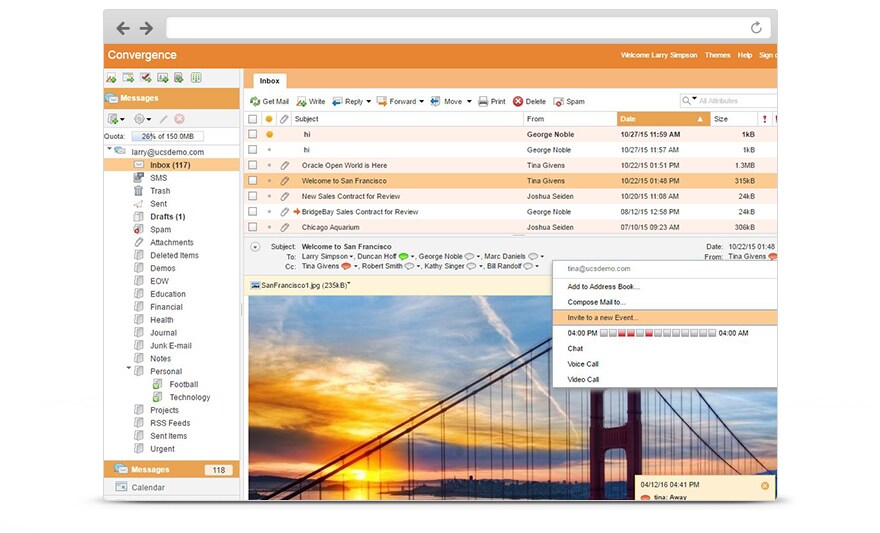Image resolution: width=880 pixels, height=533 pixels.
Task: Check the box for the 11:57 AM 'hi' message
Action: point(253,150)
